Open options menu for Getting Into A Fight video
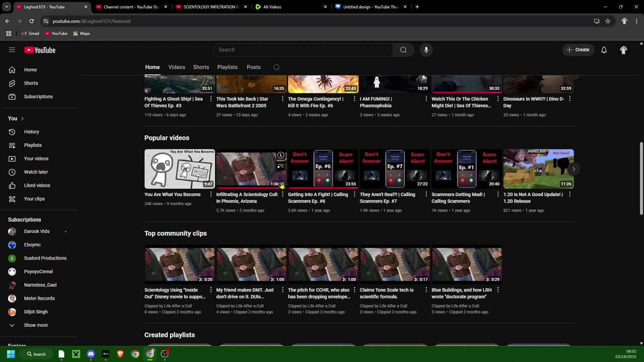Viewport: 644px width, 362px height. coord(354,195)
